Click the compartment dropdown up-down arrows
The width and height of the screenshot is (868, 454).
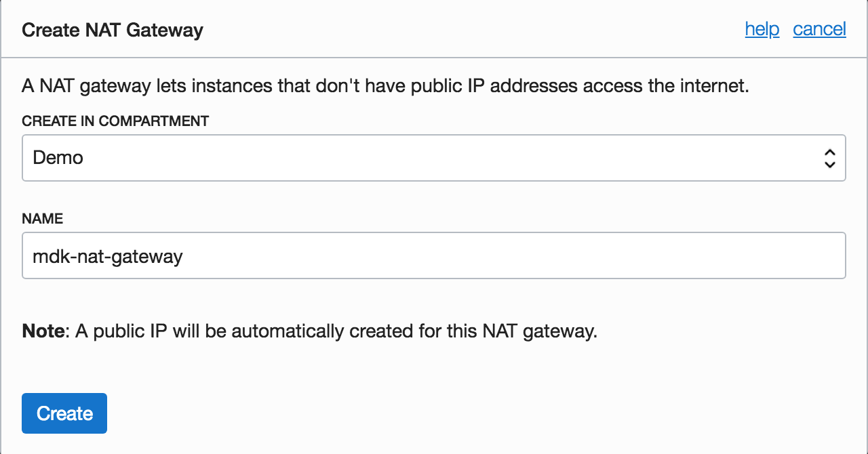point(829,159)
